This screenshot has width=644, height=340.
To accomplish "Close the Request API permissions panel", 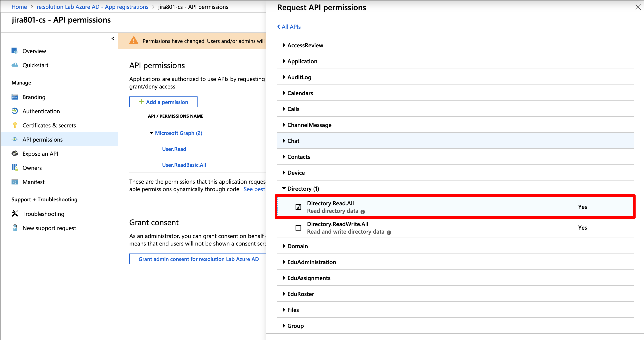I will [638, 7].
